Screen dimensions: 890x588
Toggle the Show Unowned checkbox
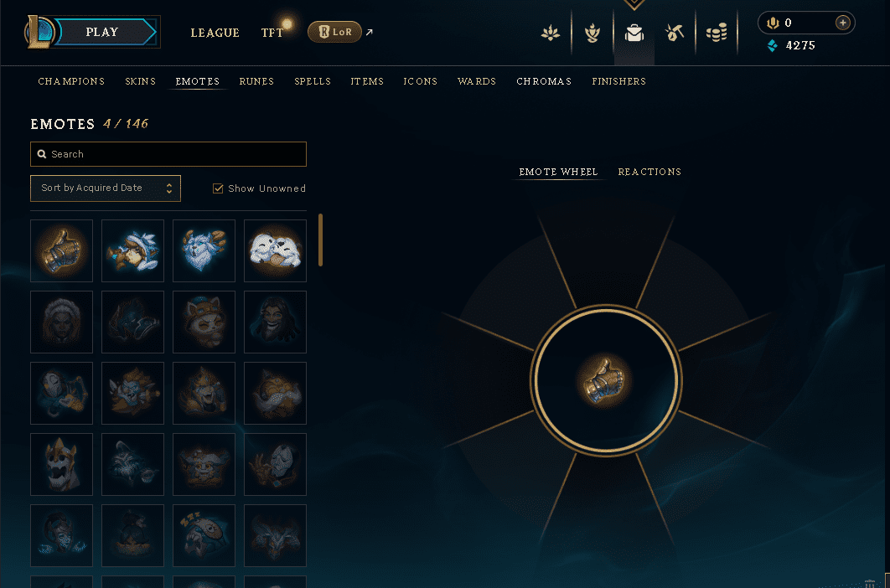pyautogui.click(x=218, y=188)
